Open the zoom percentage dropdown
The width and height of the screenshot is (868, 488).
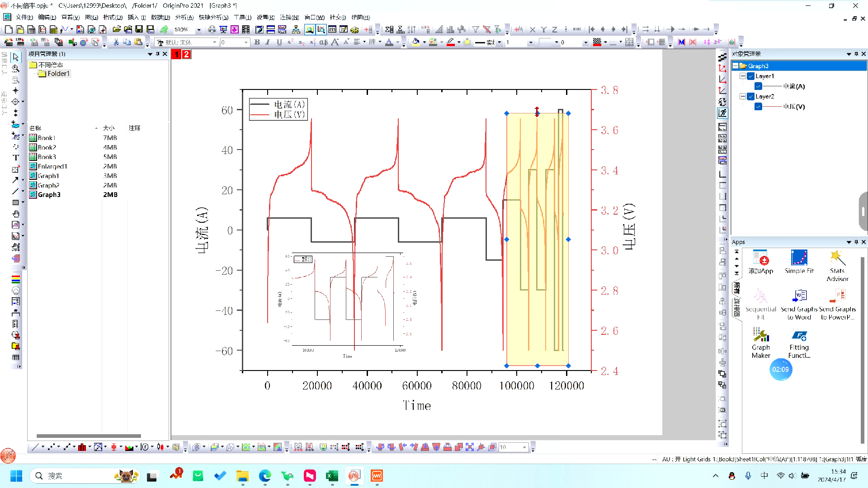pyautogui.click(x=199, y=30)
